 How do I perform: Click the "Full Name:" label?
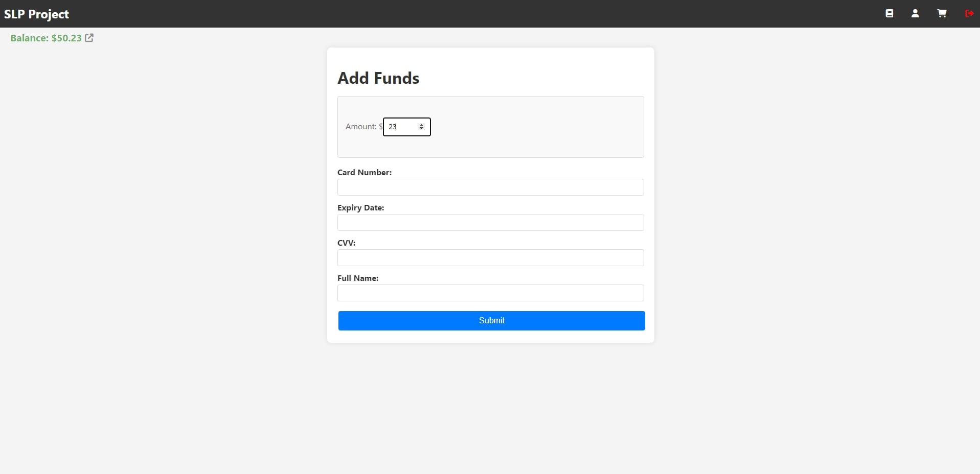tap(358, 278)
